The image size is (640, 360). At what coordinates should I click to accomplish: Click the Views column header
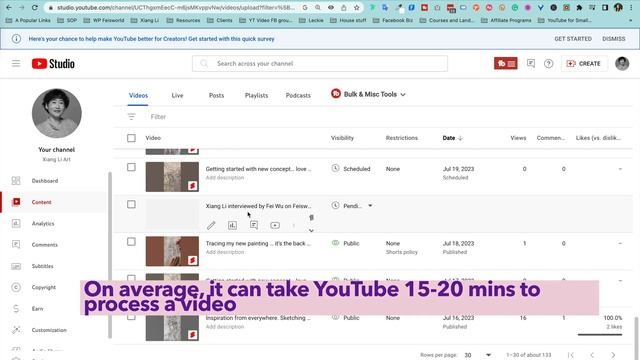tap(518, 138)
